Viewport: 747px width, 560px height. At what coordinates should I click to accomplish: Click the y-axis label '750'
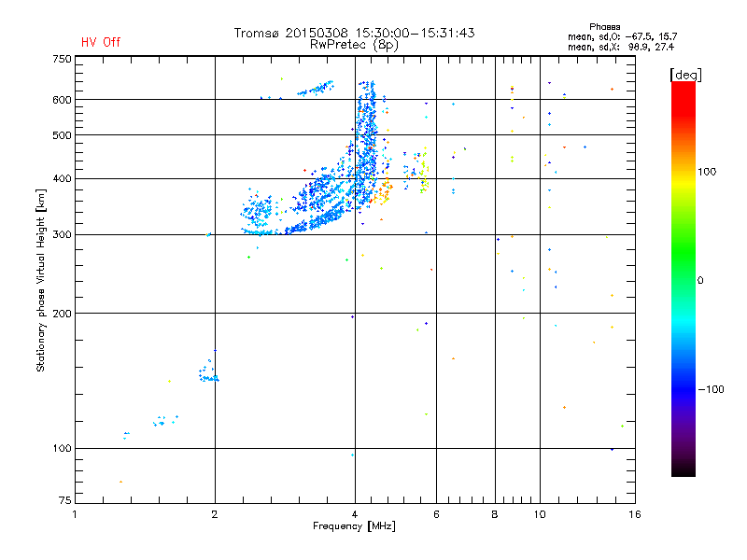pyautogui.click(x=62, y=60)
